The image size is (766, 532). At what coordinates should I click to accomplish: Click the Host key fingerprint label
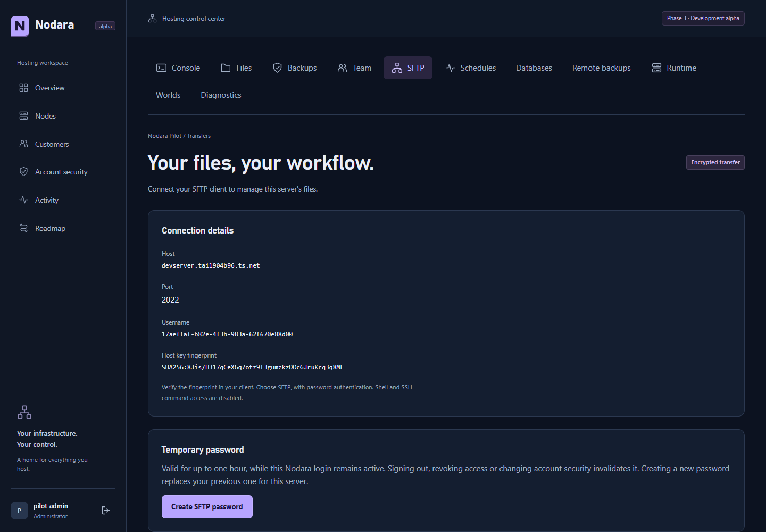point(189,355)
